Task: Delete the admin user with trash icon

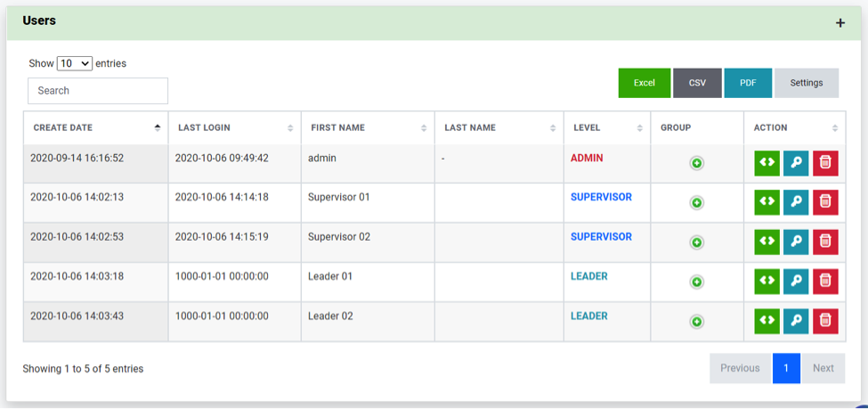Action: point(825,163)
